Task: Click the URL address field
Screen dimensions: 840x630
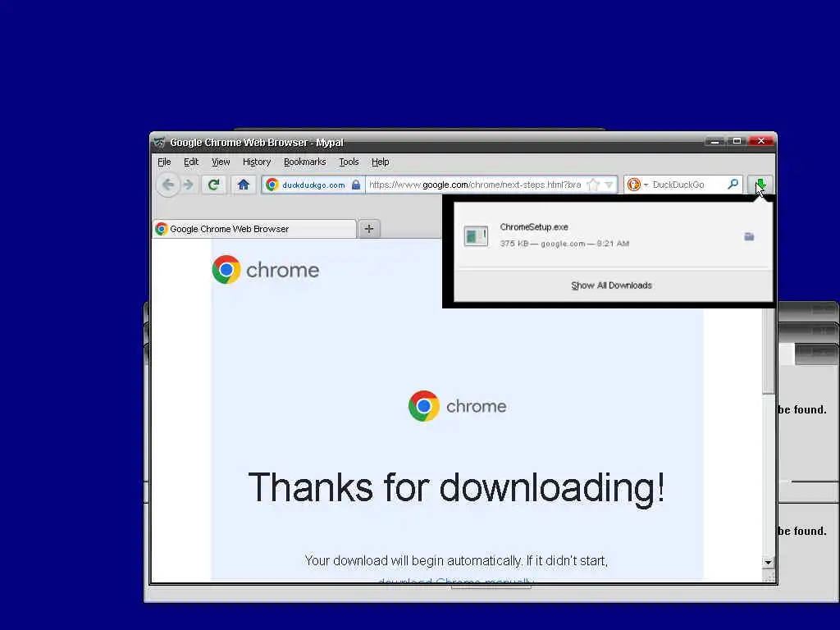Action: [476, 185]
